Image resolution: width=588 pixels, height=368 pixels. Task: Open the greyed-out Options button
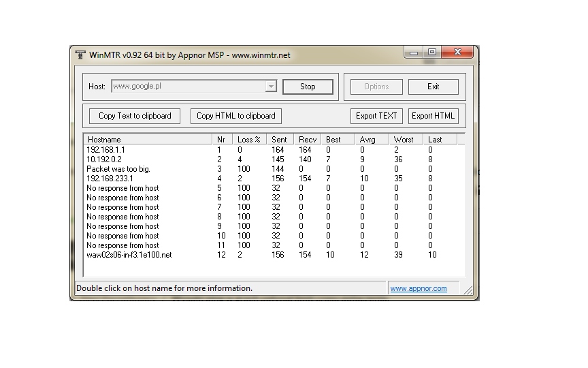point(376,87)
